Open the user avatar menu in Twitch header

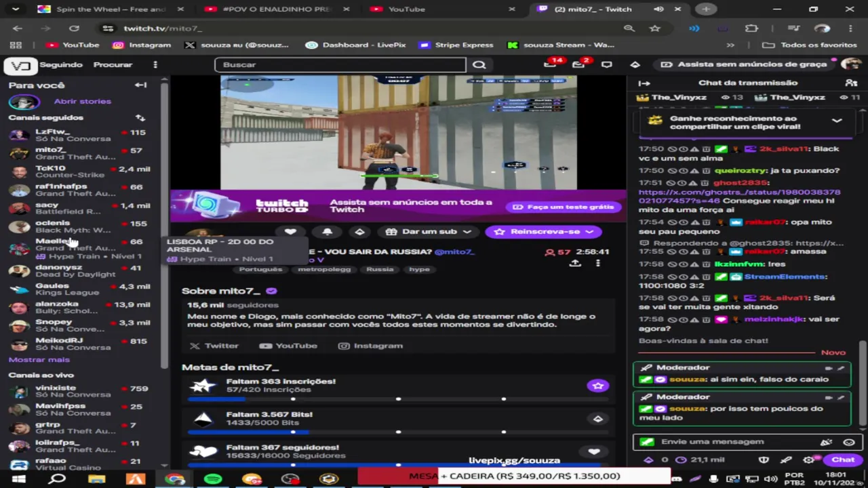tap(850, 64)
